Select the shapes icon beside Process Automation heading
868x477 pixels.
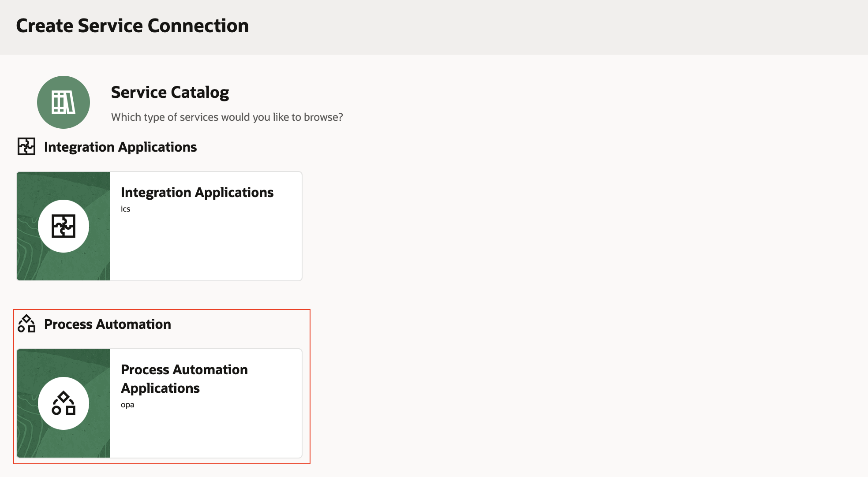27,324
